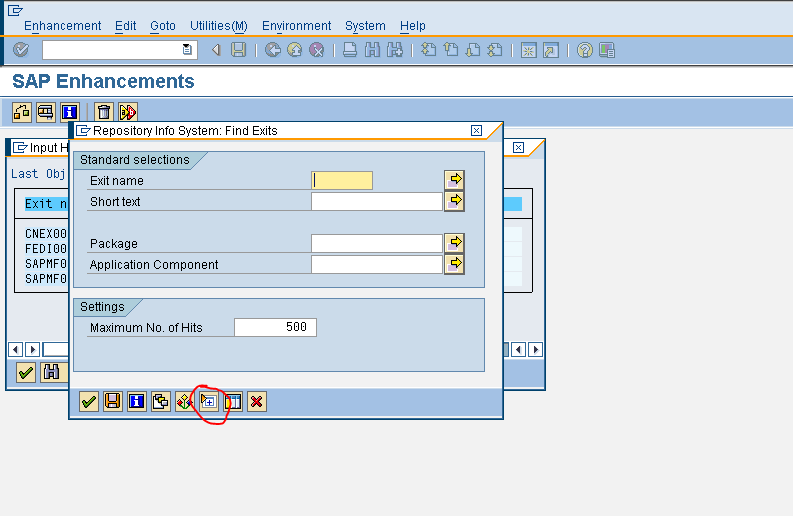
Task: Open the command field history dropdown
Action: point(187,50)
